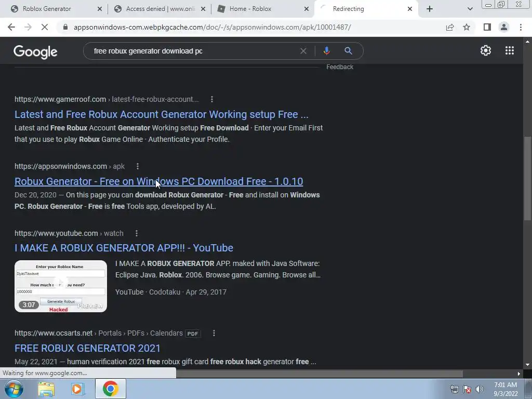
Task: Launch Windows Media Player from the taskbar
Action: point(77,389)
